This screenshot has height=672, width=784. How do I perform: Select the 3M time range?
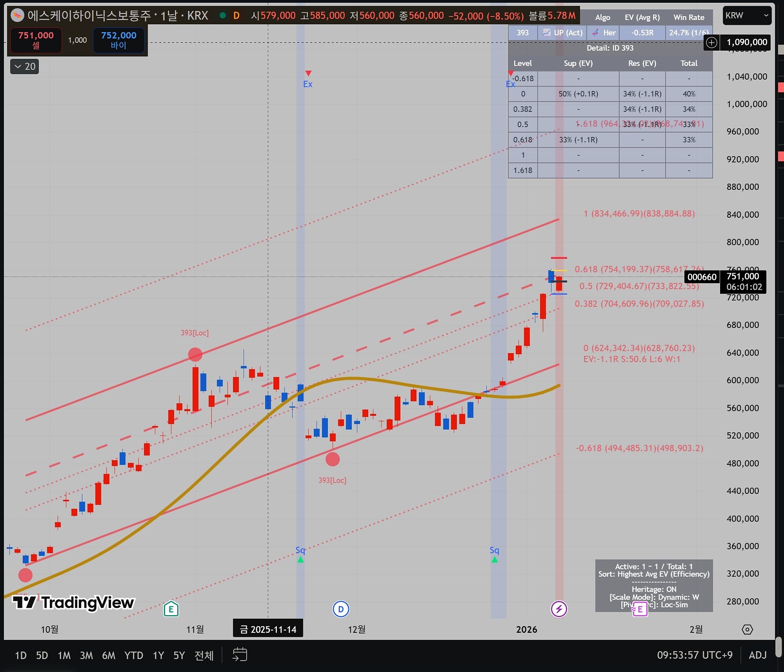(x=86, y=655)
